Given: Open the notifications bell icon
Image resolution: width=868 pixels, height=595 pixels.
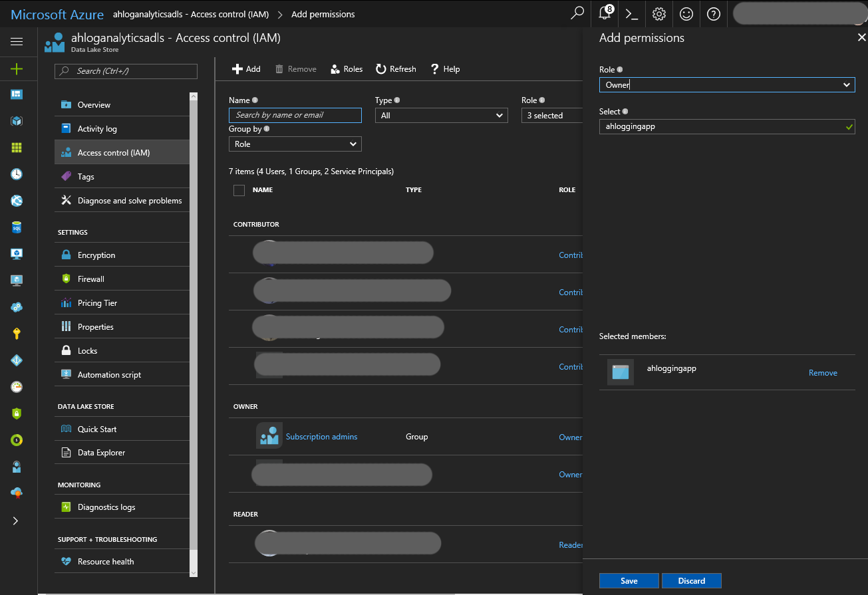Looking at the screenshot, I should [605, 13].
